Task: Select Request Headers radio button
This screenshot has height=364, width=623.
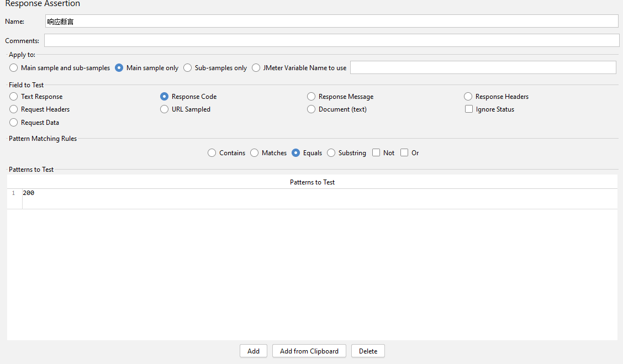Action: click(x=13, y=109)
